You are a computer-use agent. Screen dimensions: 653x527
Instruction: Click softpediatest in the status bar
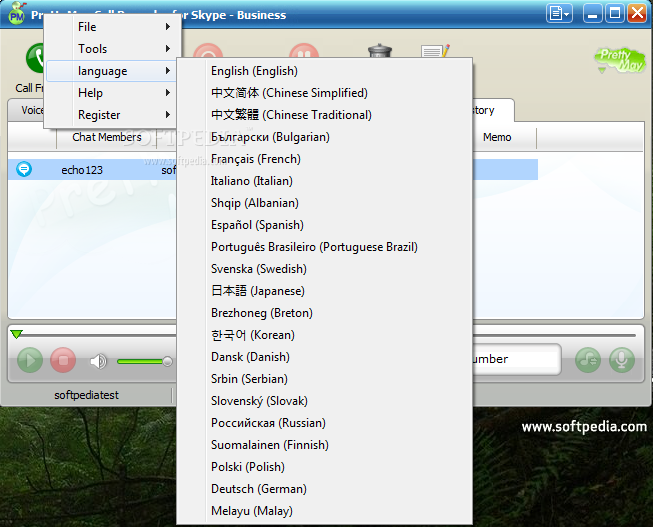[x=86, y=395]
